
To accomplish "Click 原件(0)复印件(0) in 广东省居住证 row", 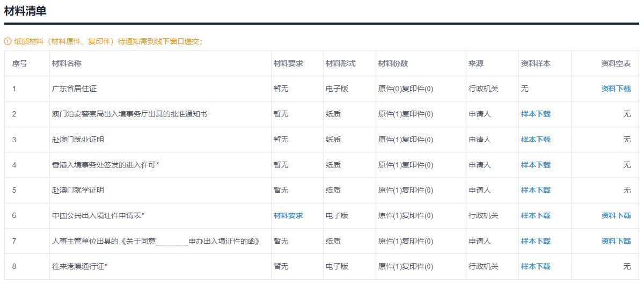I will pos(406,89).
